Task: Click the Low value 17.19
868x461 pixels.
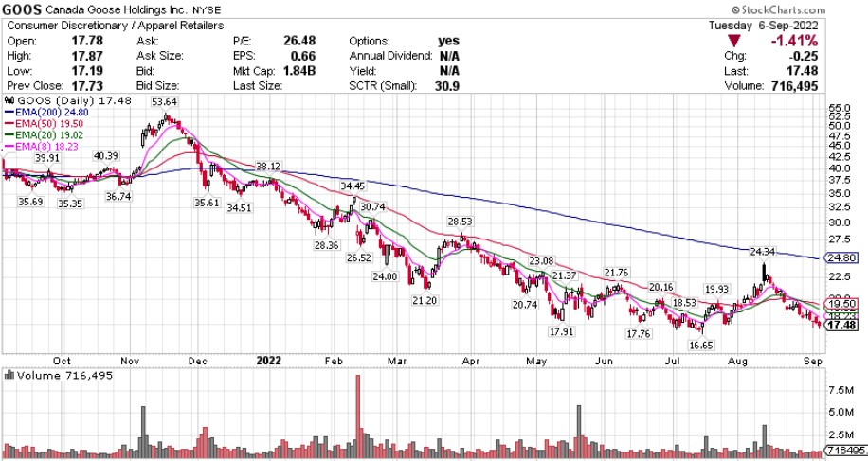Action: tap(87, 71)
